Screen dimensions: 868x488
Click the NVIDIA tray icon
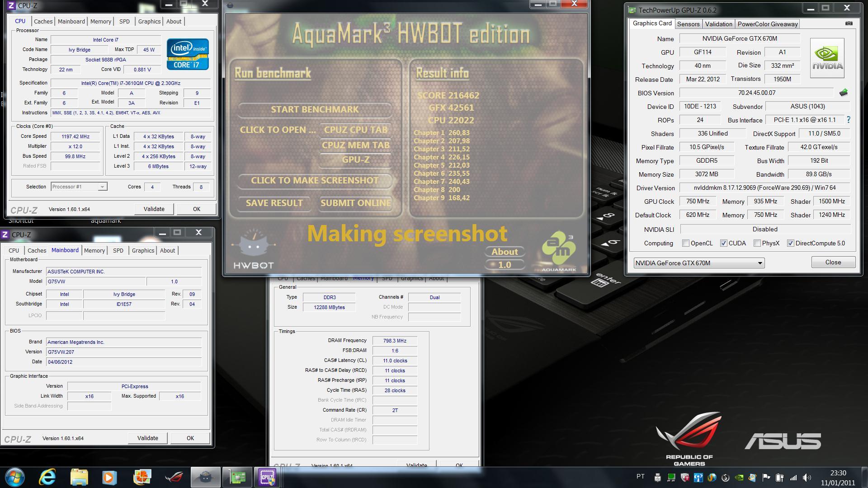coord(739,477)
